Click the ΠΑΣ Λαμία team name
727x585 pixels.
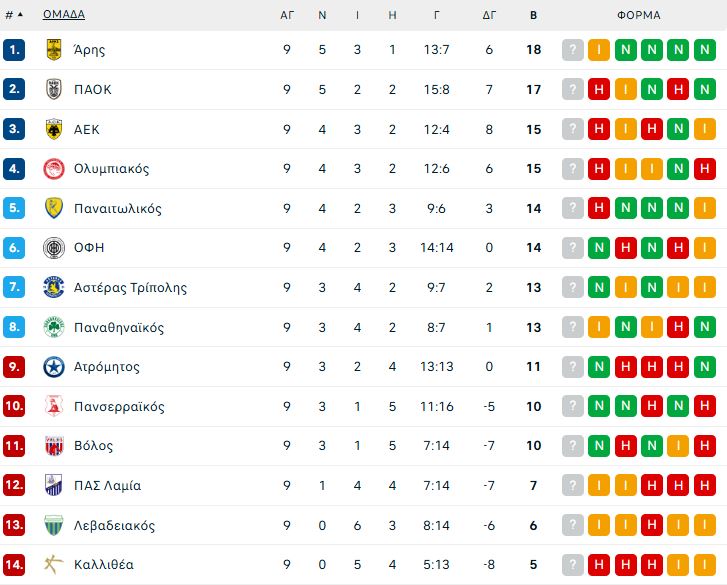click(x=107, y=486)
